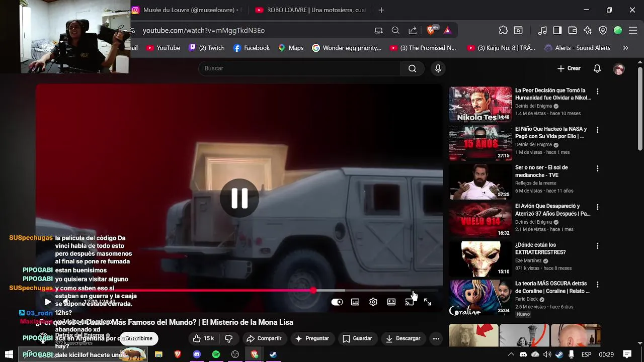The image size is (644, 362).
Task: Dislike the video with the thumbs-down
Action: point(229,339)
